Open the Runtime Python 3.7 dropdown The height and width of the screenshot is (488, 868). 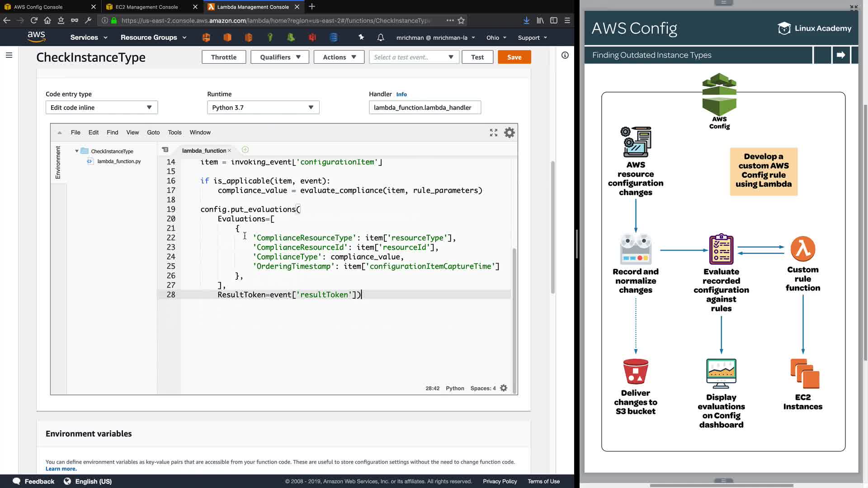263,108
